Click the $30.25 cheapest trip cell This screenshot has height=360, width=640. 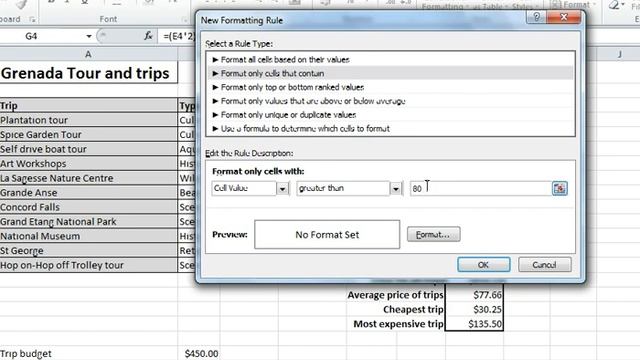tap(474, 309)
